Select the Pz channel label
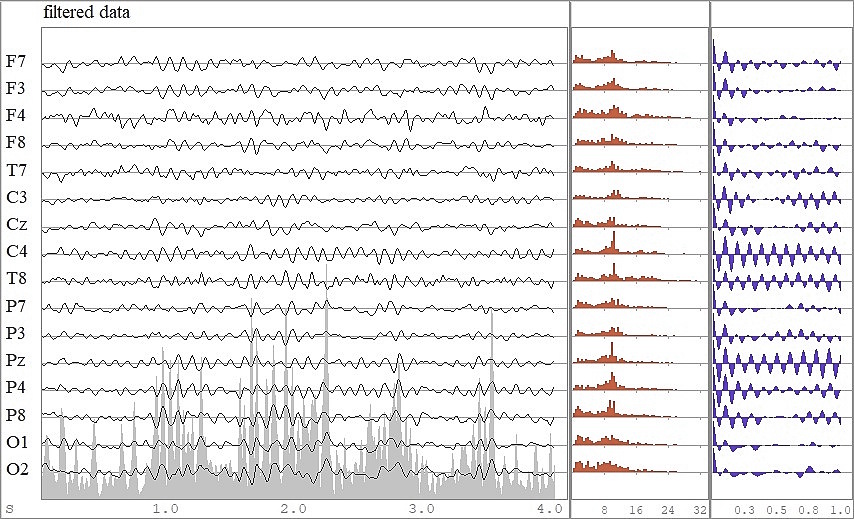Image resolution: width=854 pixels, height=519 pixels. [16, 361]
